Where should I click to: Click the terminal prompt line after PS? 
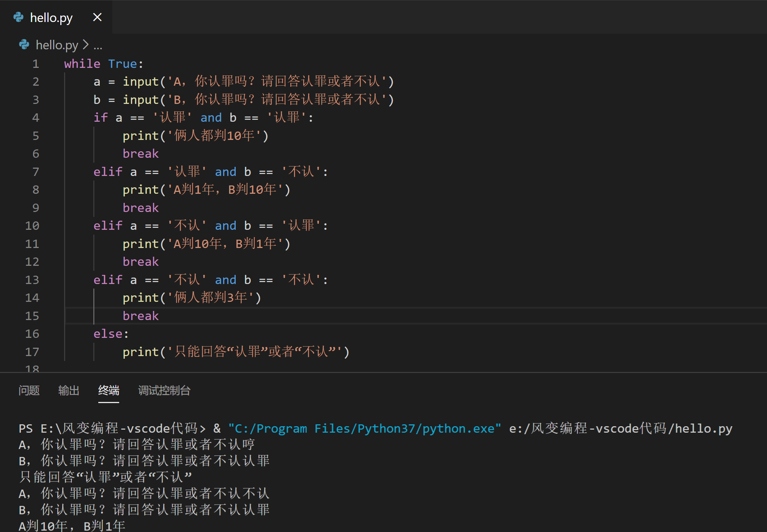pos(114,428)
